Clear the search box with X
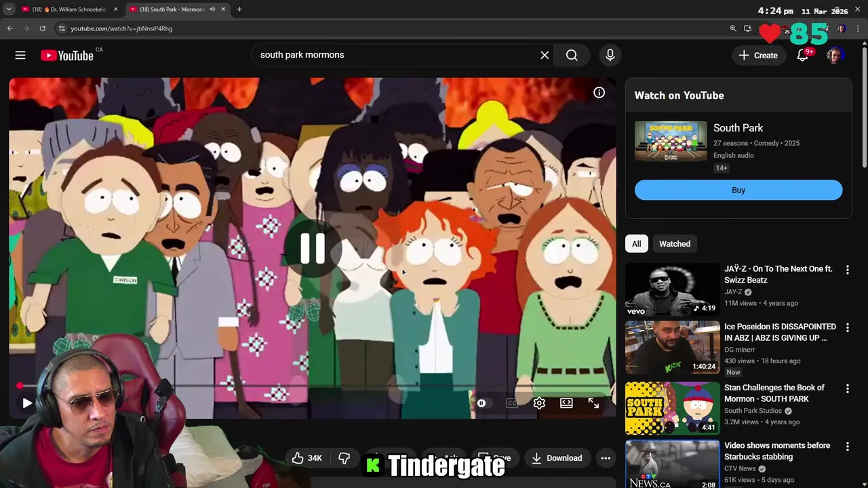This screenshot has height=488, width=868. click(545, 56)
